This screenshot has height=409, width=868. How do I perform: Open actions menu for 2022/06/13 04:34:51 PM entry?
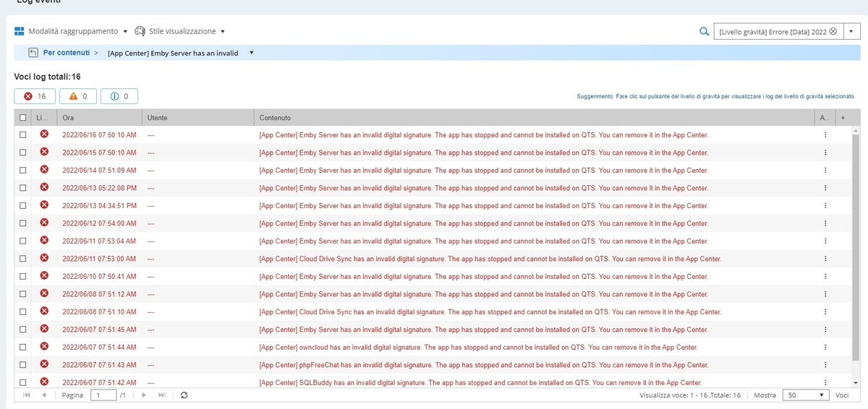click(x=825, y=206)
